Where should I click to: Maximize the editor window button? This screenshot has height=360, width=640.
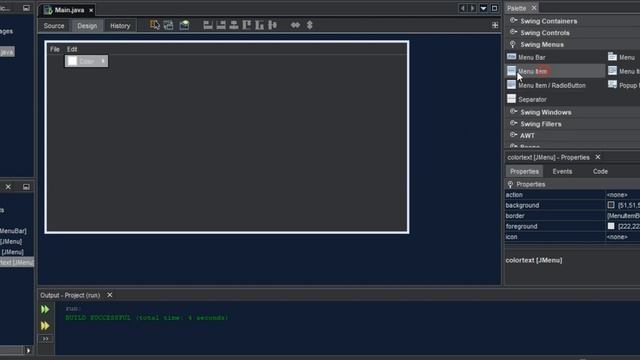point(494,8)
